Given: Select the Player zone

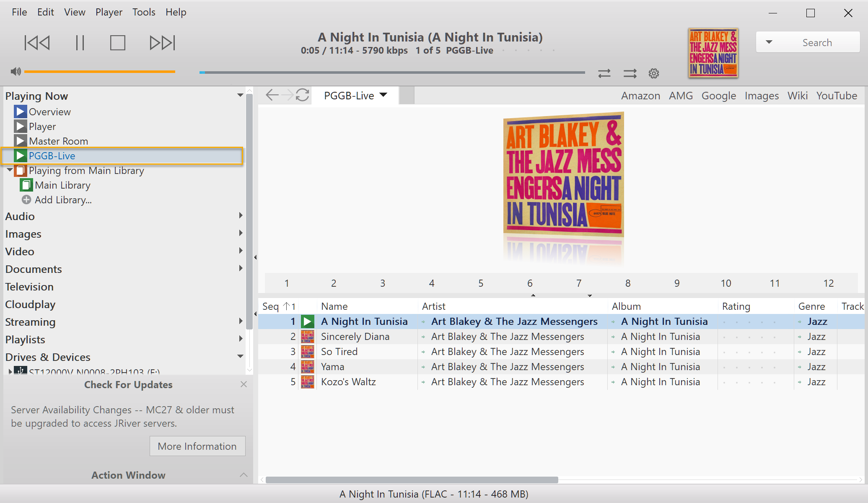Looking at the screenshot, I should pos(42,127).
